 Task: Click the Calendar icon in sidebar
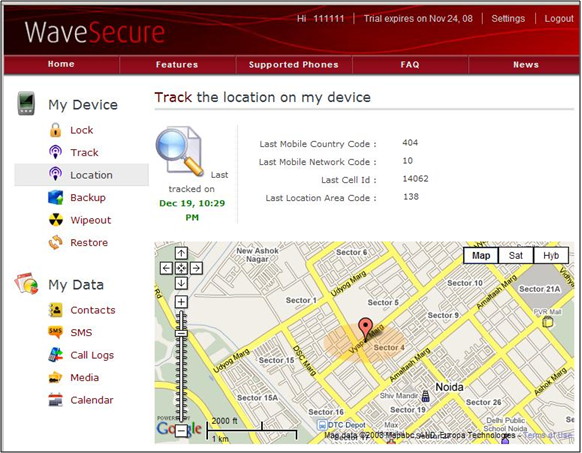click(56, 400)
